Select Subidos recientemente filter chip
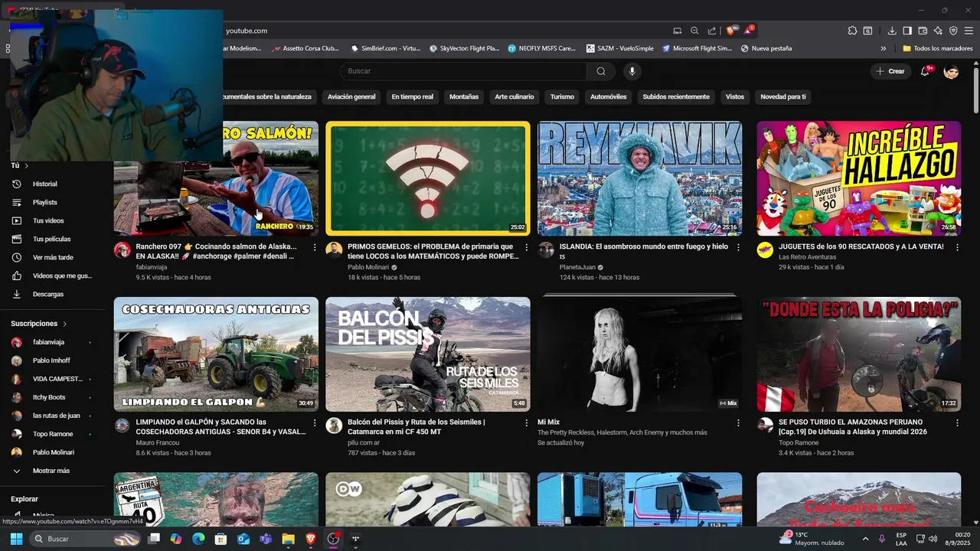 click(x=676, y=97)
